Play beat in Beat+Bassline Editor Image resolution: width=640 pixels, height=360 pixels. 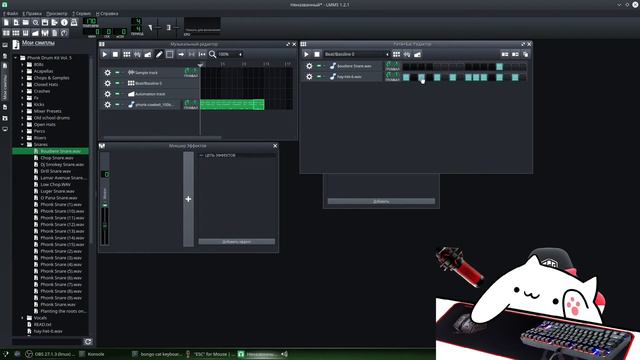307,54
